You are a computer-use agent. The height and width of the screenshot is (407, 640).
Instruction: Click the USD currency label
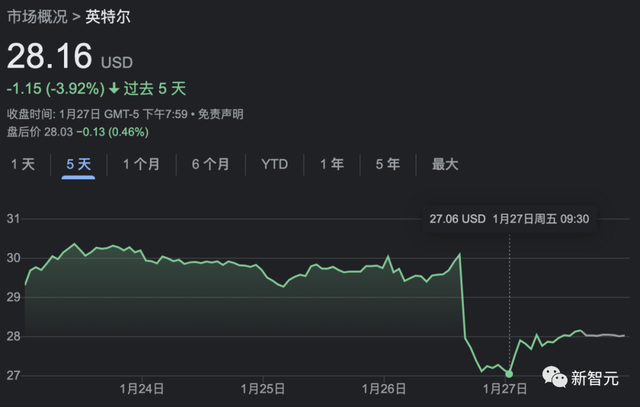pos(117,62)
